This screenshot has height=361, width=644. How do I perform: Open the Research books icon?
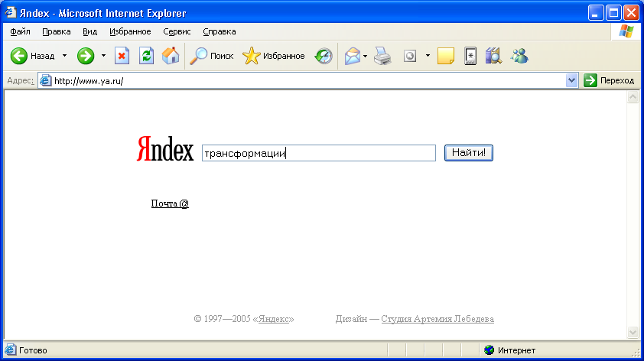(493, 56)
